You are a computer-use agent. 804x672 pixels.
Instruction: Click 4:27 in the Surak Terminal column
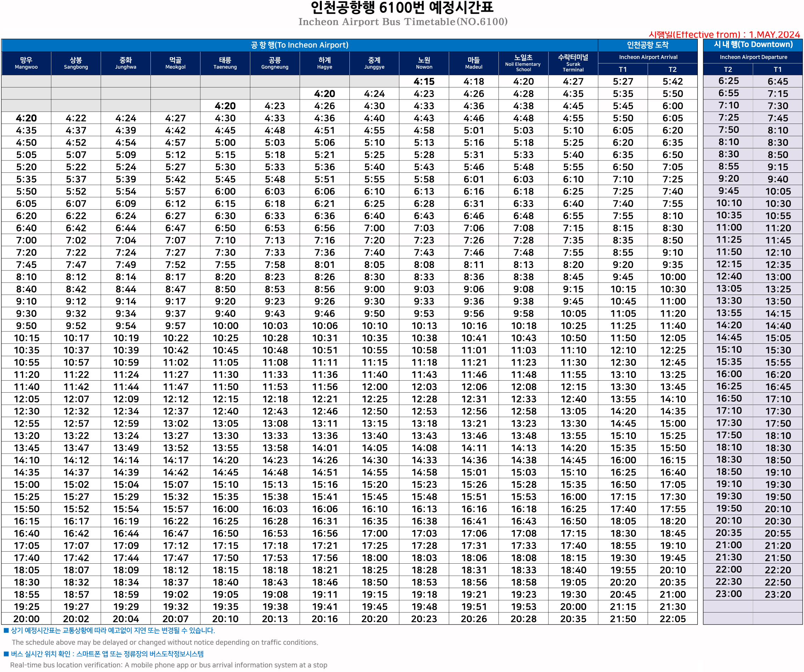coord(573,81)
